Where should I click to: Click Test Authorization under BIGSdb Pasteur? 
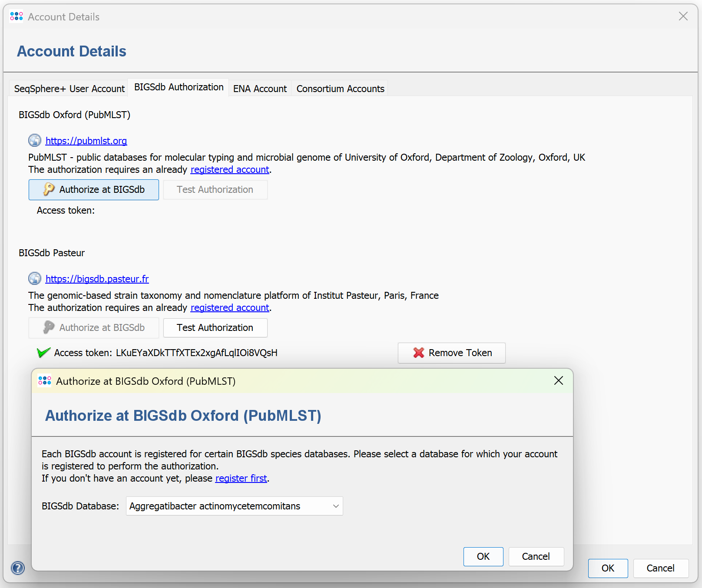[x=215, y=327]
